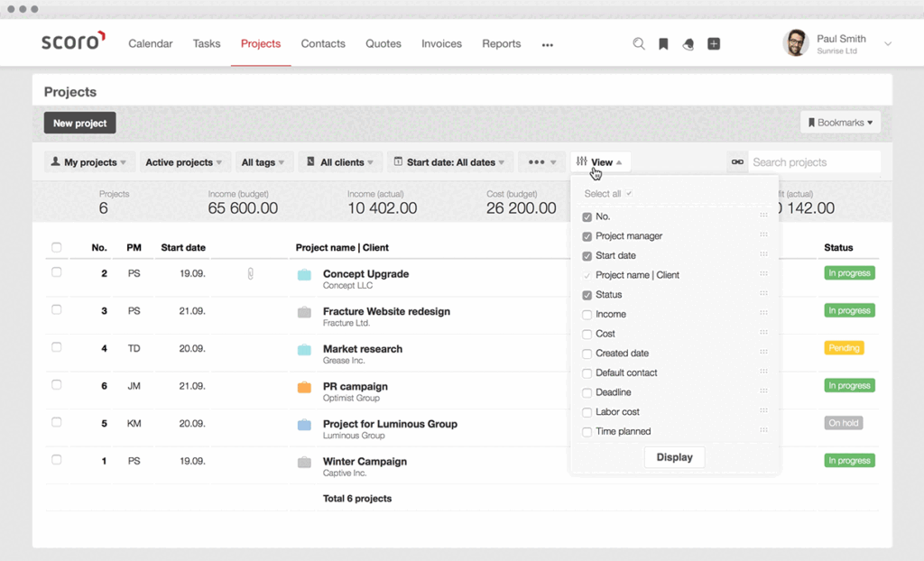
Task: Expand the user account chevron
Action: (888, 43)
